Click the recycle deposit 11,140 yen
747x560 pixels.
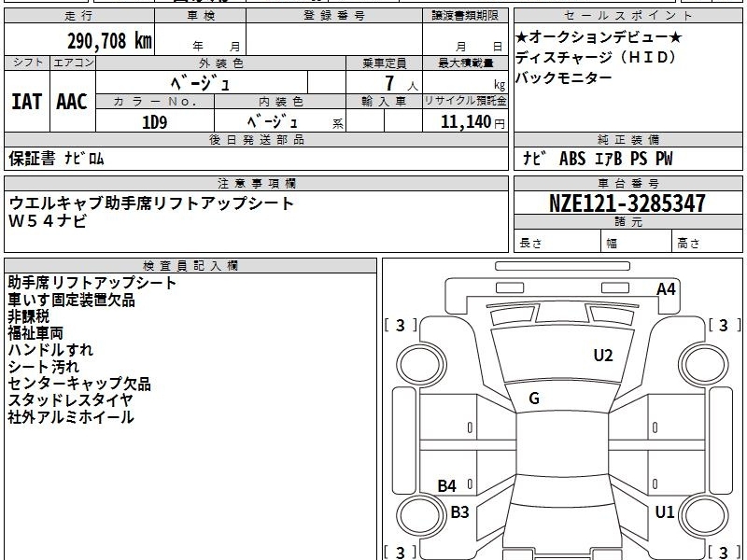click(472, 122)
